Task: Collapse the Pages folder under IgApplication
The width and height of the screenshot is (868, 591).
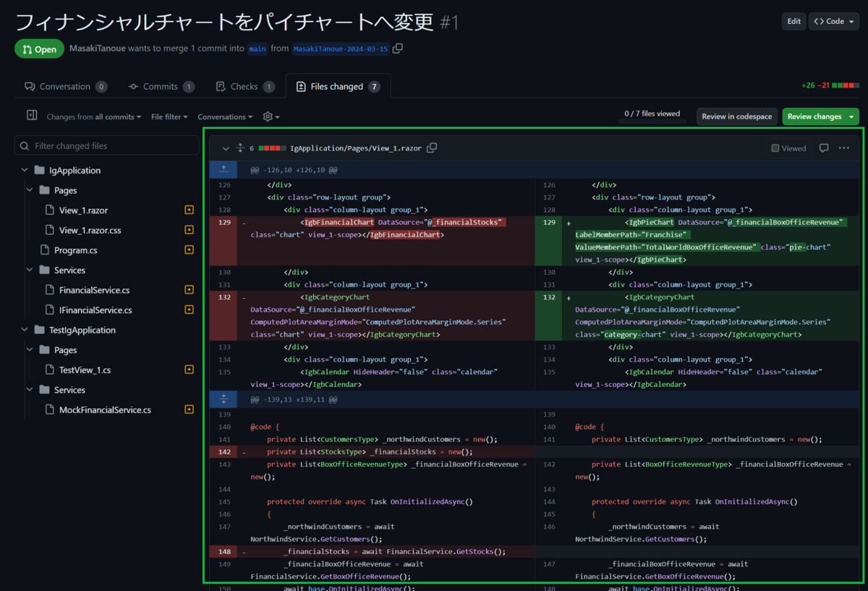Action: click(30, 190)
